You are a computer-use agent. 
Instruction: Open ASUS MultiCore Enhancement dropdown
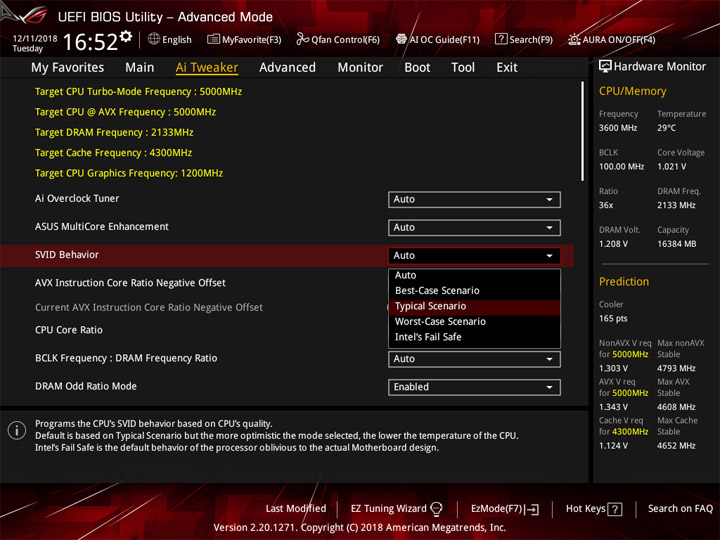click(x=474, y=228)
